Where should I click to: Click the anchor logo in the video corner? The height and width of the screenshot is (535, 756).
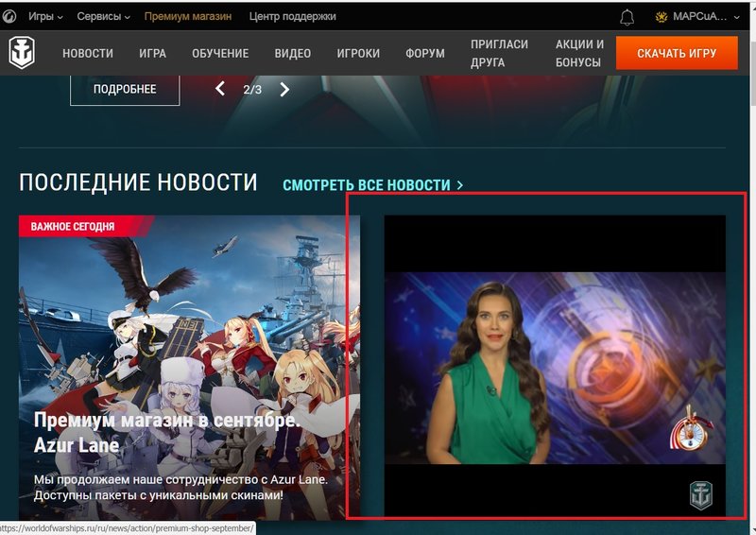coord(701,495)
